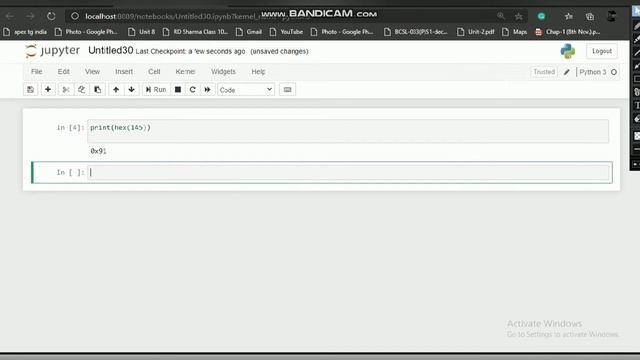The height and width of the screenshot is (360, 640).
Task: Open the YouTube bookmark
Action: (x=287, y=32)
